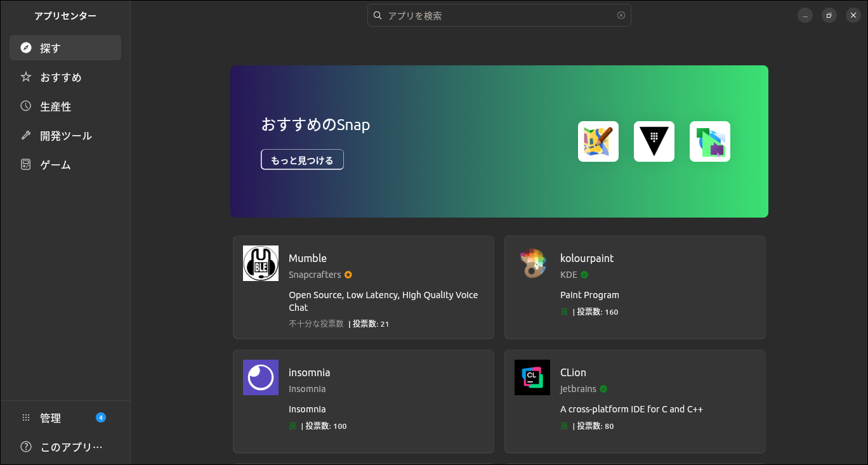Click the insomnia purple app icon

(x=261, y=377)
